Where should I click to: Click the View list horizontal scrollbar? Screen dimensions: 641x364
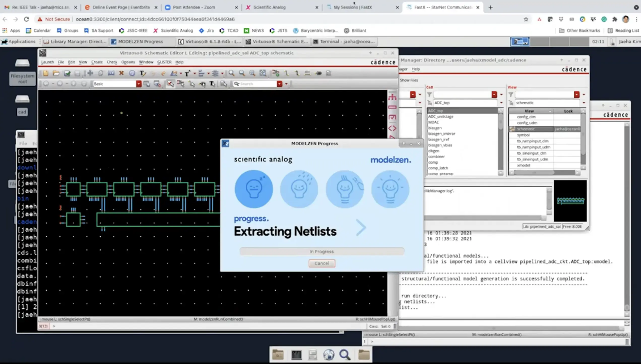pyautogui.click(x=544, y=172)
